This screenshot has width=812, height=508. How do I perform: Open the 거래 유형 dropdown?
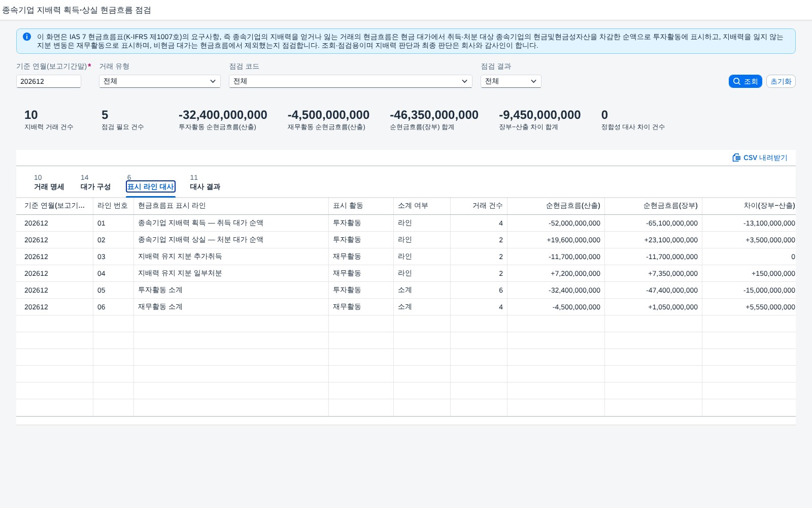pos(160,81)
